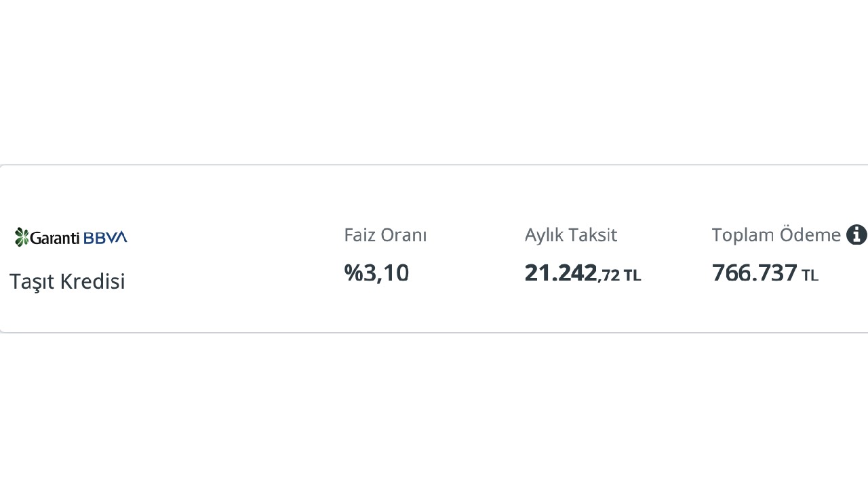Click the ,72 decimal part of installment
Image resolution: width=868 pixels, height=488 pixels.
[609, 274]
